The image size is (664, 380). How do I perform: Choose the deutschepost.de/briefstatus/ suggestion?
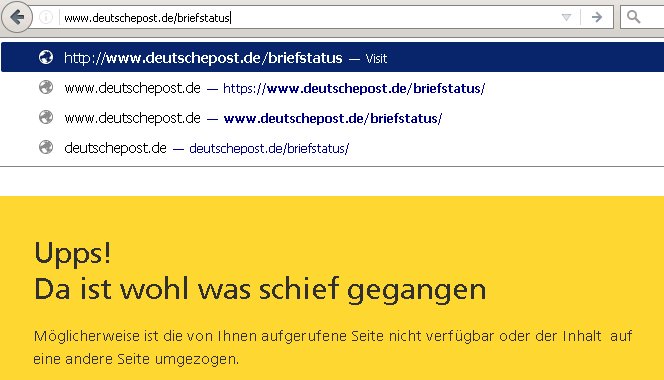(332, 148)
